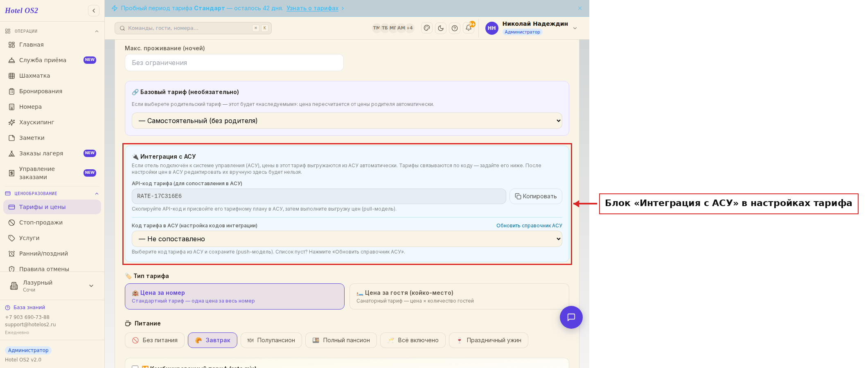Open Тарифы и цены in sidebar
Viewport: 868px width, 368px height.
(52, 207)
